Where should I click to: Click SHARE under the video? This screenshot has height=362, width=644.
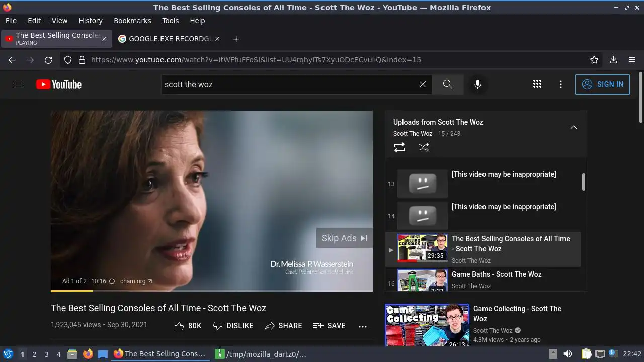click(x=283, y=326)
